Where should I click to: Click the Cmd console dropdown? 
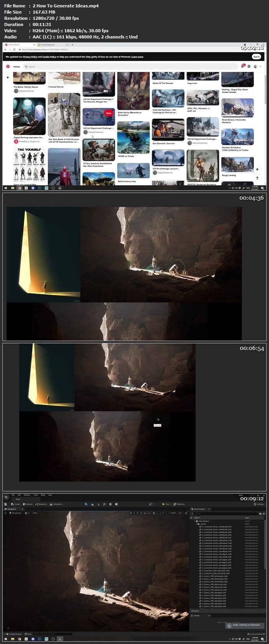(x=28, y=634)
